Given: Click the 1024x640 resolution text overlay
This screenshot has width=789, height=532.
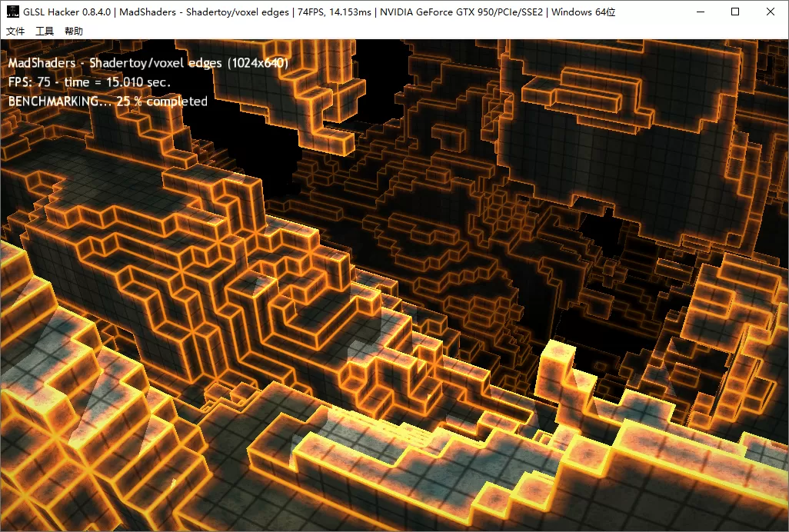Looking at the screenshot, I should tap(259, 63).
